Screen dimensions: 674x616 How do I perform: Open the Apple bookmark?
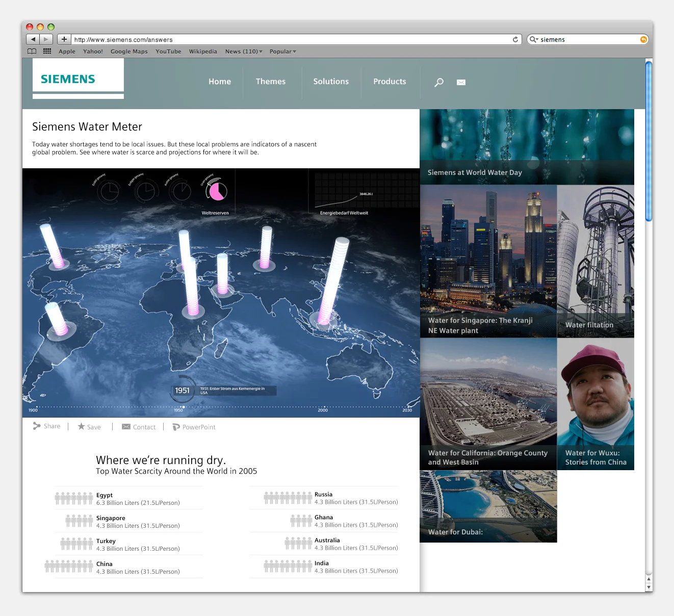click(67, 52)
